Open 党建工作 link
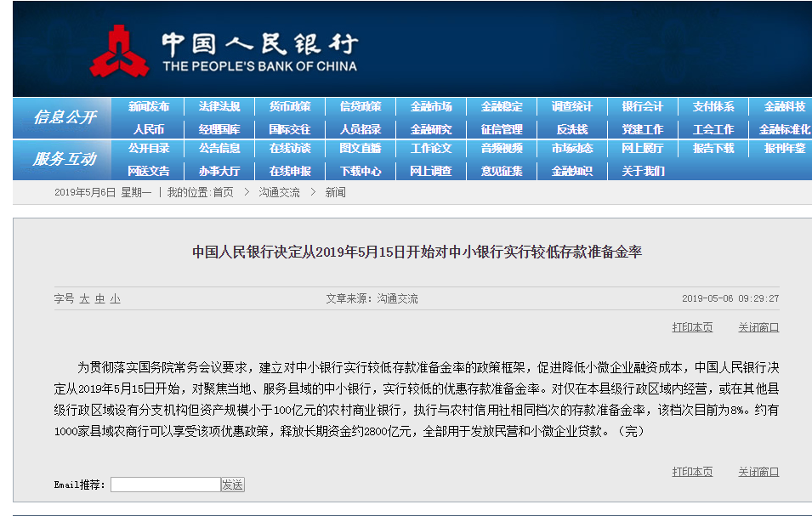 coord(642,129)
